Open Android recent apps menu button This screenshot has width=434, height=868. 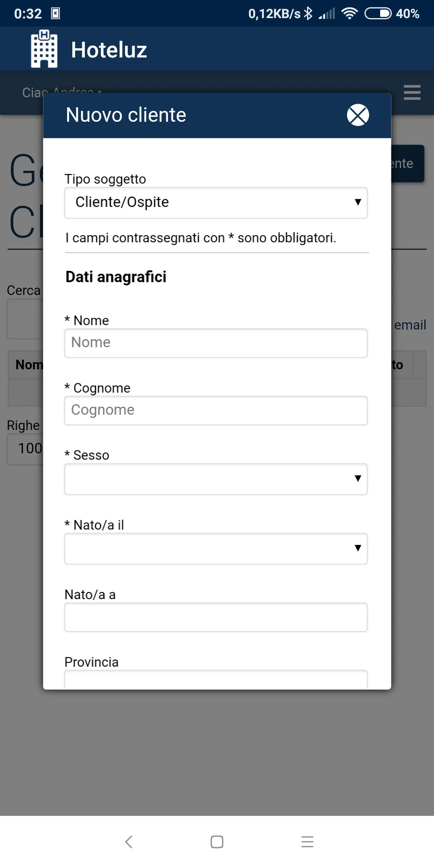pyautogui.click(x=307, y=841)
